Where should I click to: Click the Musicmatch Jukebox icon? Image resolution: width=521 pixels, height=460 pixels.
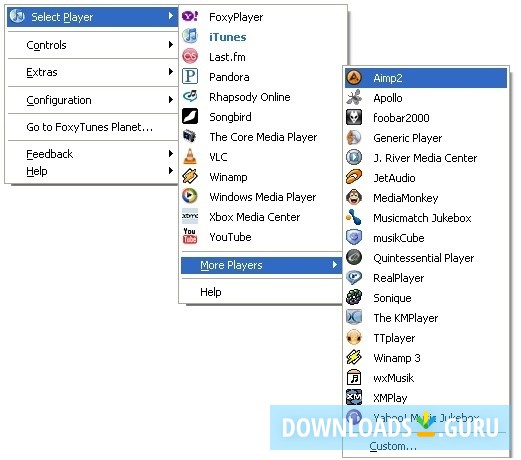tap(354, 217)
